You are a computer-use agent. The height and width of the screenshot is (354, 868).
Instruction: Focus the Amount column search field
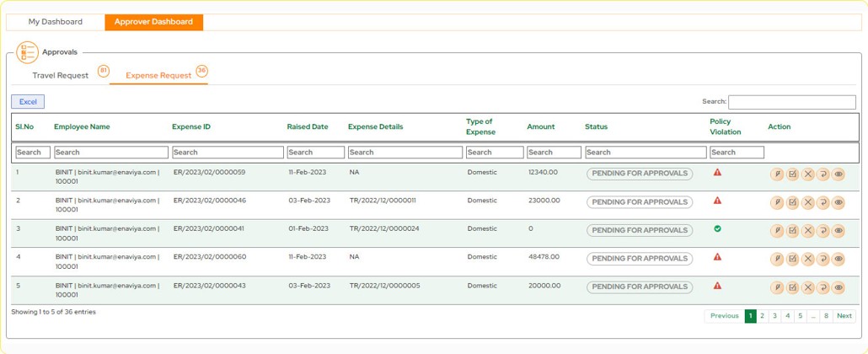coord(555,153)
